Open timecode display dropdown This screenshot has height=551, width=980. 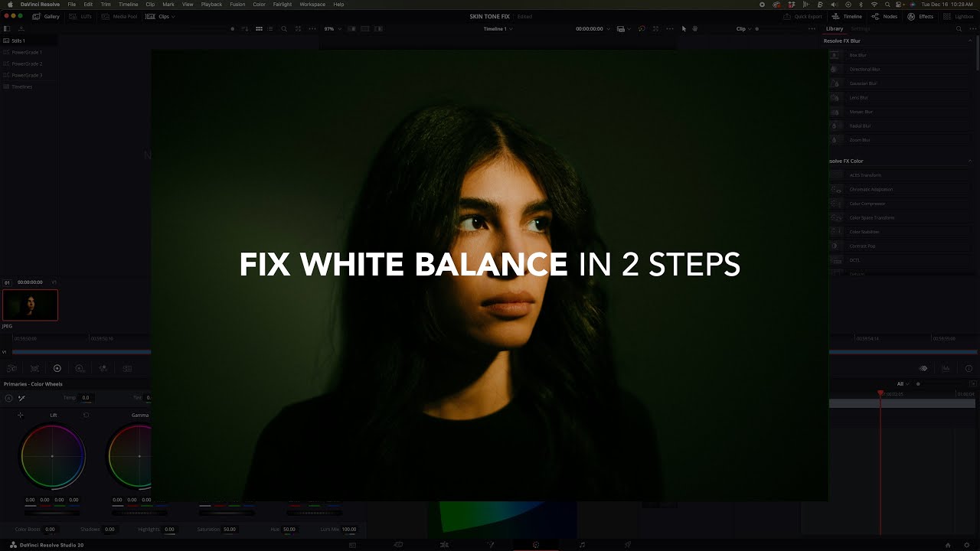pyautogui.click(x=593, y=28)
